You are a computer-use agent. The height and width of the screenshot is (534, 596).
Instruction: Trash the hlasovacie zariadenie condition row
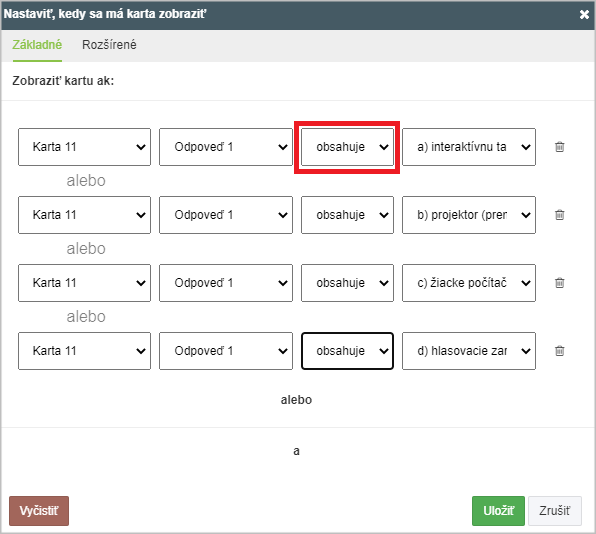560,351
